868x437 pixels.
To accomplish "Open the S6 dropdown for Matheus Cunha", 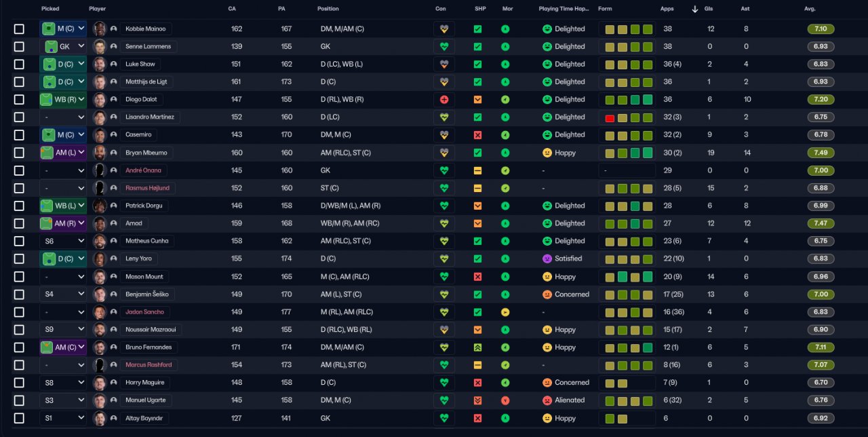I will click(63, 241).
